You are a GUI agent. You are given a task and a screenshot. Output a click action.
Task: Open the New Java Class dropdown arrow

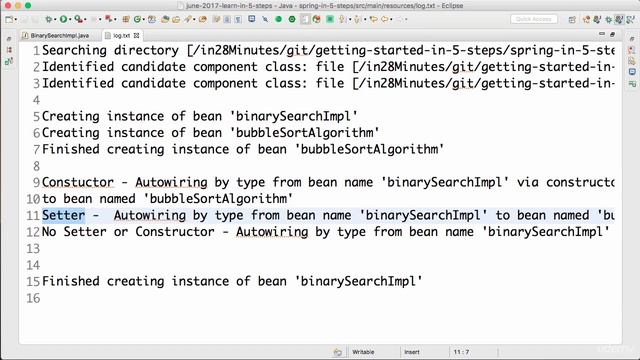(144, 19)
